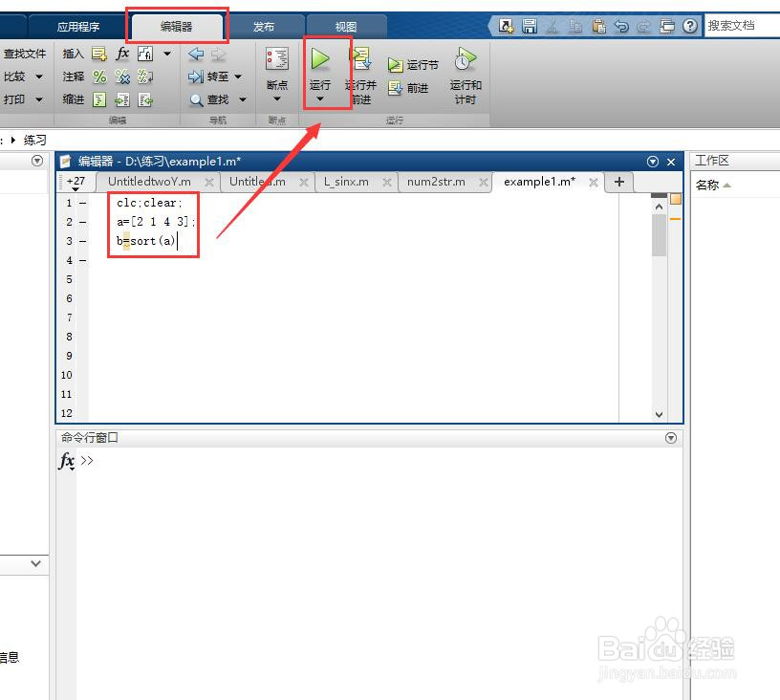The width and height of the screenshot is (780, 700).
Task: Open the Go To (转至) dropdown arrow
Action: coord(238,77)
